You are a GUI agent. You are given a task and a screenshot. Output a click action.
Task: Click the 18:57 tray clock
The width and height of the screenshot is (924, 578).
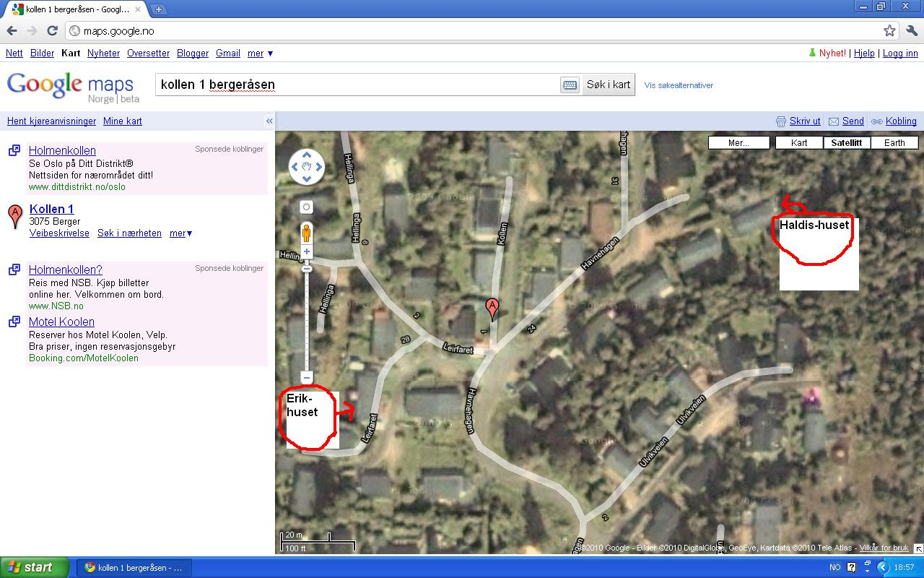point(904,568)
